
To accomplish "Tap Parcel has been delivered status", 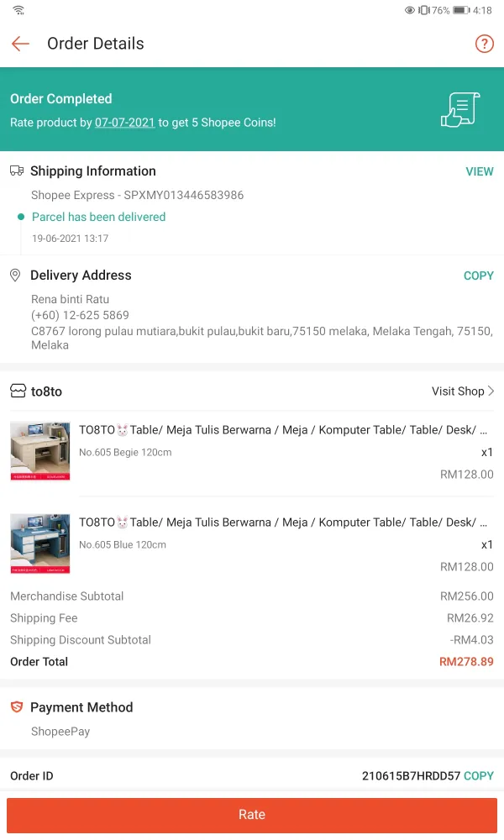I will (98, 217).
